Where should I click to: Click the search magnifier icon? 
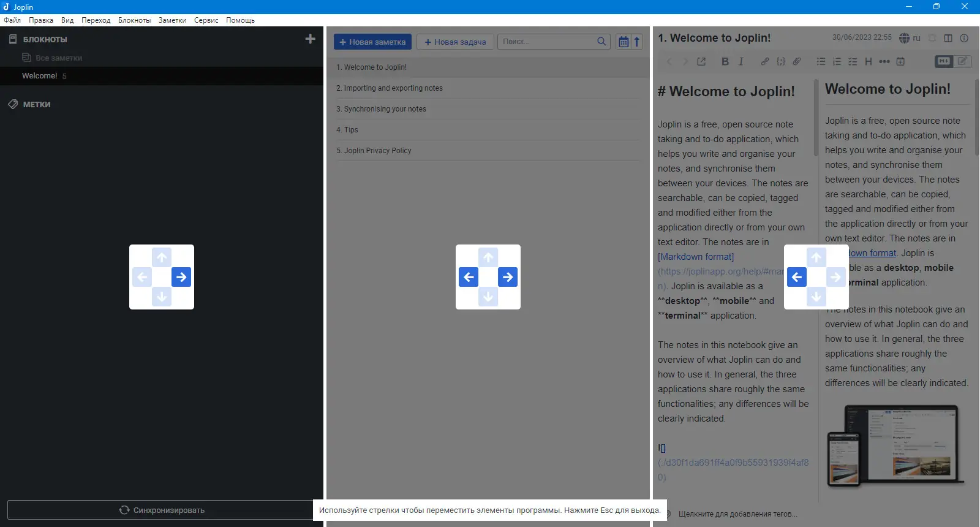tap(601, 42)
